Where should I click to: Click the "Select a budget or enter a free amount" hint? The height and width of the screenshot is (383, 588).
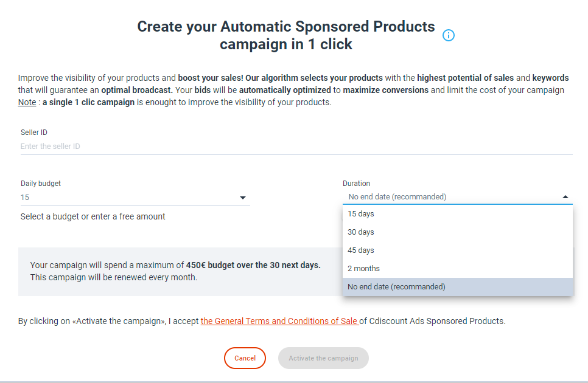click(x=93, y=216)
